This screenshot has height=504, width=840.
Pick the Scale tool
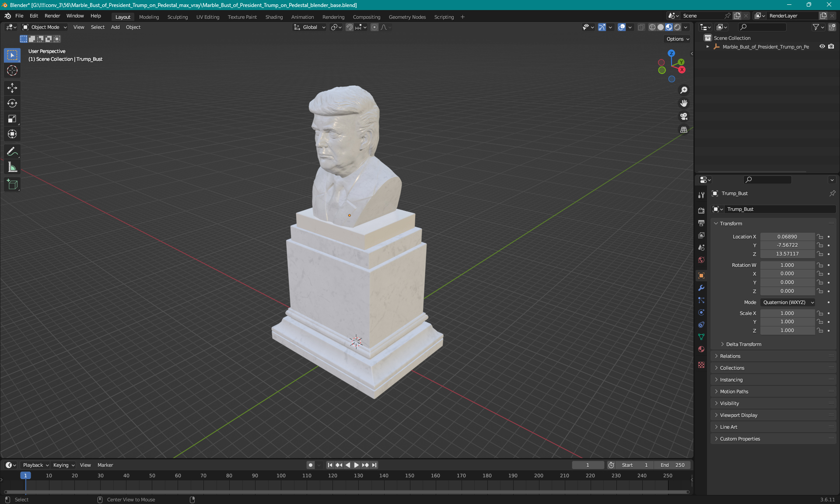pos(12,119)
